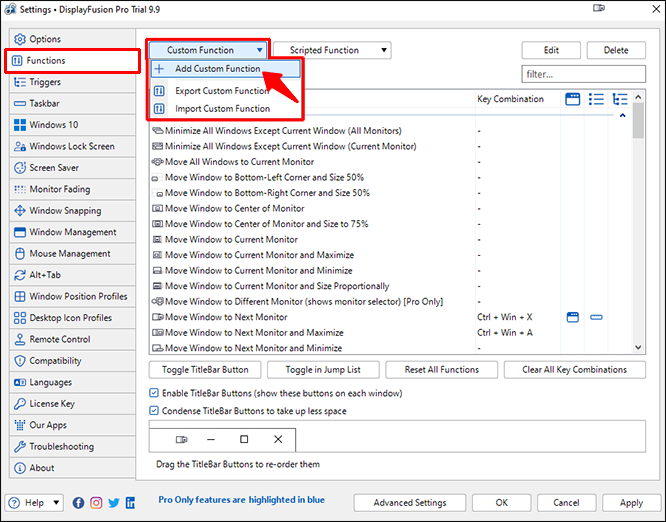This screenshot has width=666, height=522.
Task: Click the Cancel button
Action: click(x=566, y=503)
